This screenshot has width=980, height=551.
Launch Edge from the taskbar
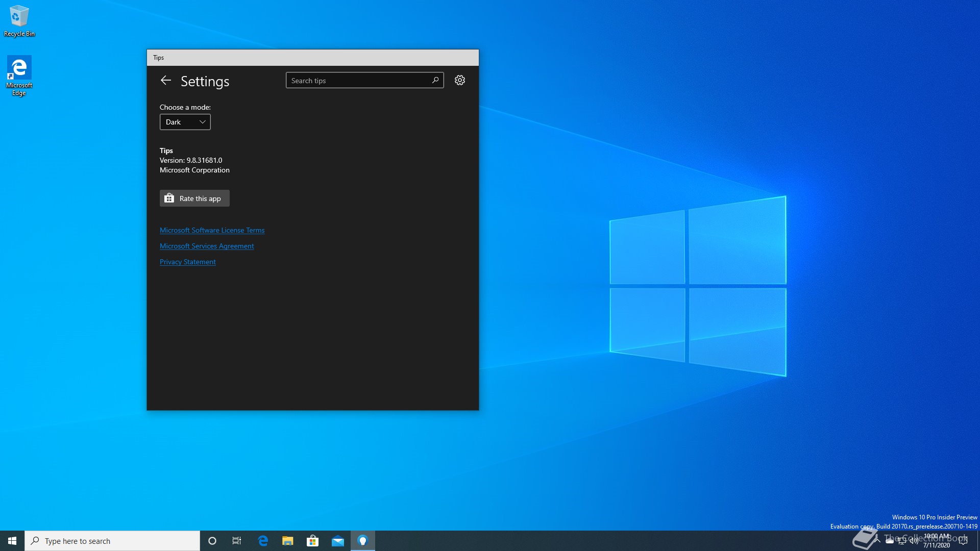click(x=263, y=541)
